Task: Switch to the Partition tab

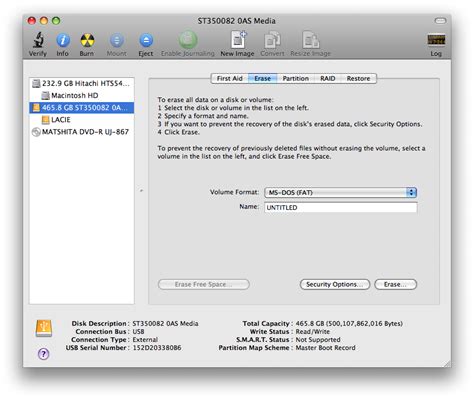Action: pyautogui.click(x=296, y=79)
